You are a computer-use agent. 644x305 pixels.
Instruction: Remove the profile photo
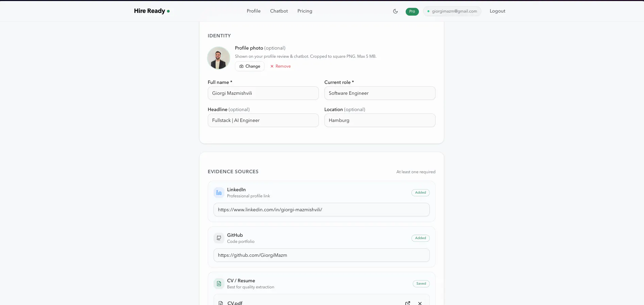(x=281, y=66)
